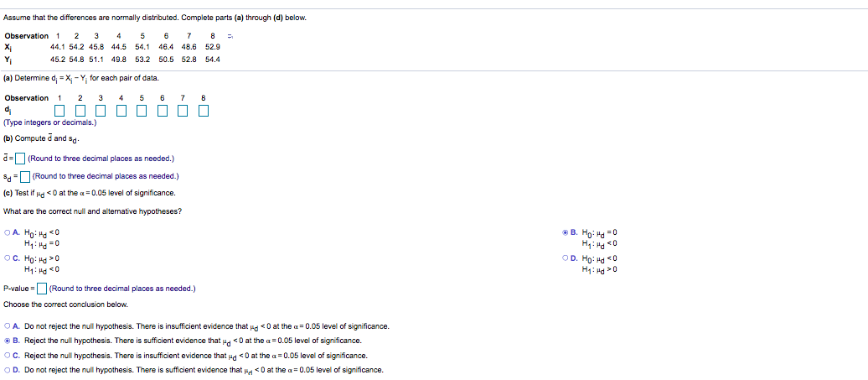Click the X value 52.9

point(212,48)
